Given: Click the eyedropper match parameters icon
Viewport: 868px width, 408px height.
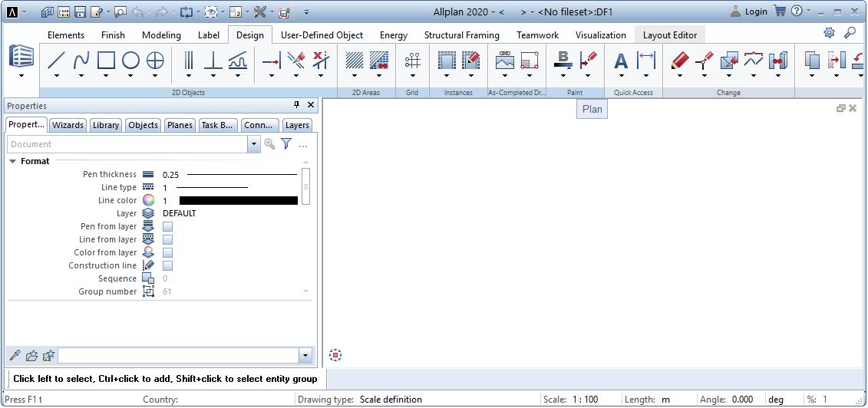Looking at the screenshot, I should [x=15, y=356].
